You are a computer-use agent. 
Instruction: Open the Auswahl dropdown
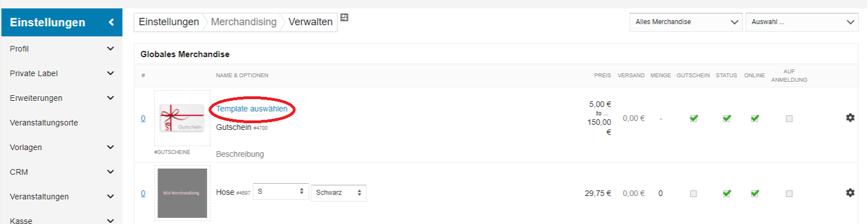coord(802,22)
